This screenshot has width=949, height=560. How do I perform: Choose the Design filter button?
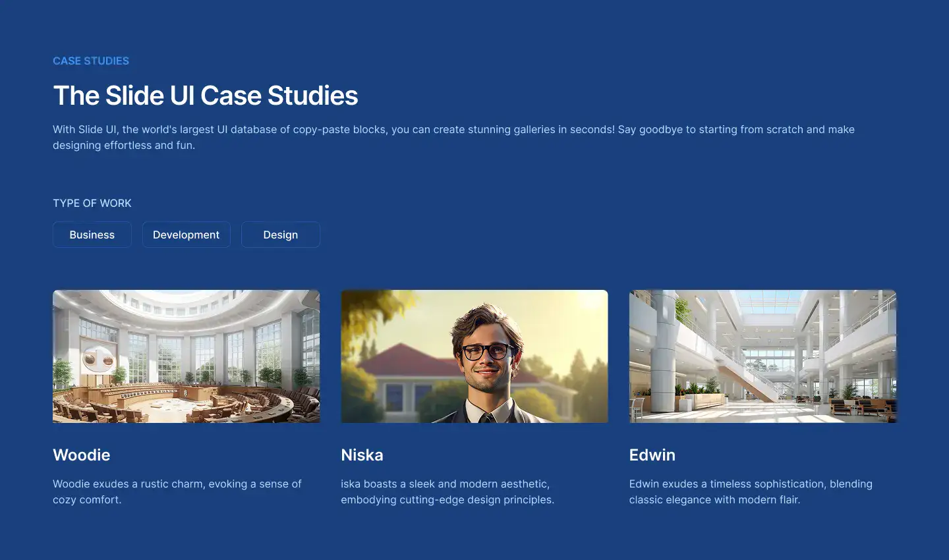281,235
